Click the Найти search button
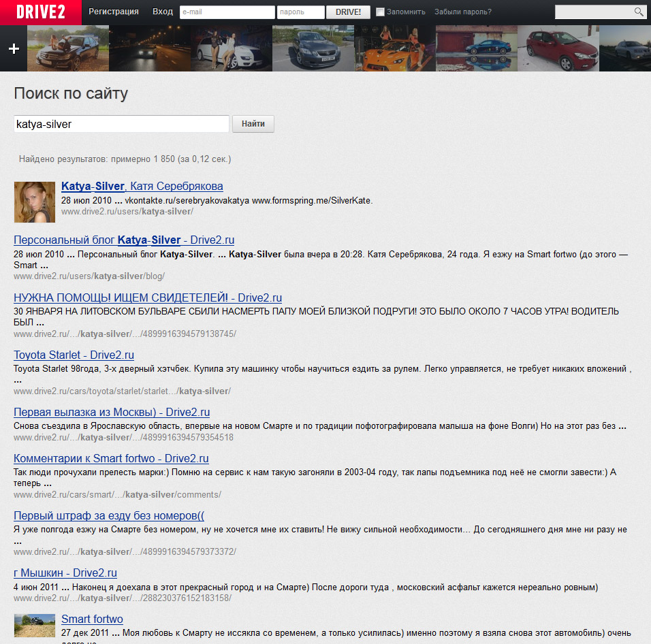651x644 pixels. [x=253, y=124]
